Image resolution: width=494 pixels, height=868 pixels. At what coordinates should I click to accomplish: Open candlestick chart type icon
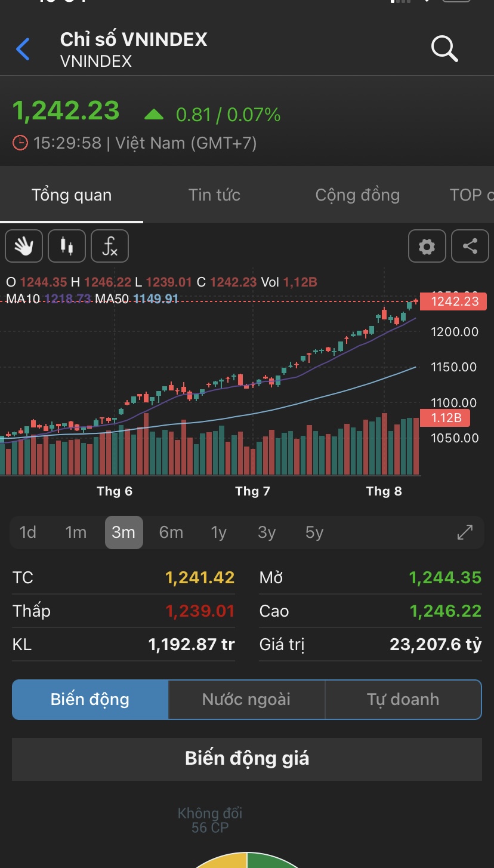coord(67,246)
